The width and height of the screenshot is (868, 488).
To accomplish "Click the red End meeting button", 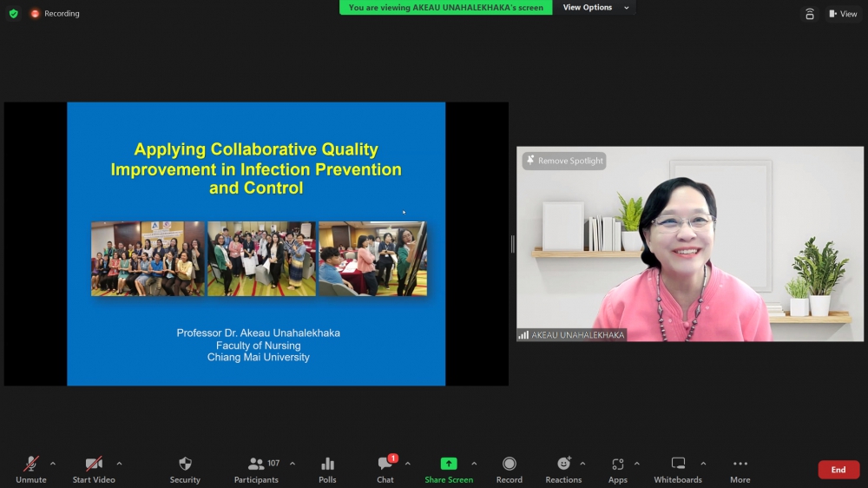I will pos(838,470).
